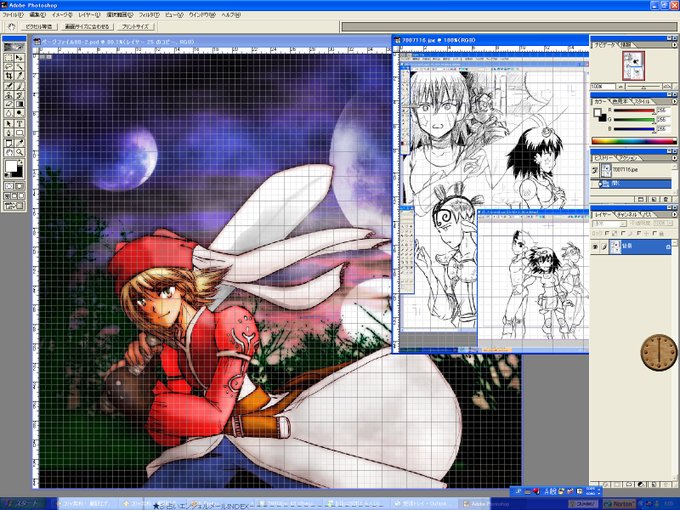Toggle history brush source for 7007716.jpg snapshot
Image resolution: width=680 pixels, height=510 pixels.
[x=595, y=170]
